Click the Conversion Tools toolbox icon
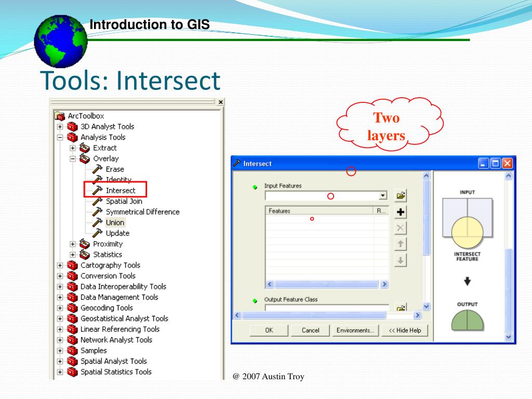 72,276
